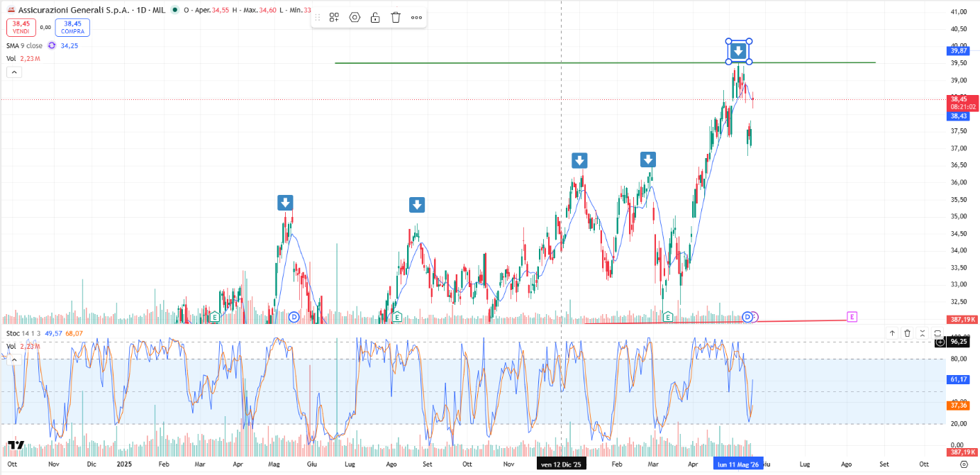Select the Stoc 14 1 3 legend

click(x=23, y=333)
